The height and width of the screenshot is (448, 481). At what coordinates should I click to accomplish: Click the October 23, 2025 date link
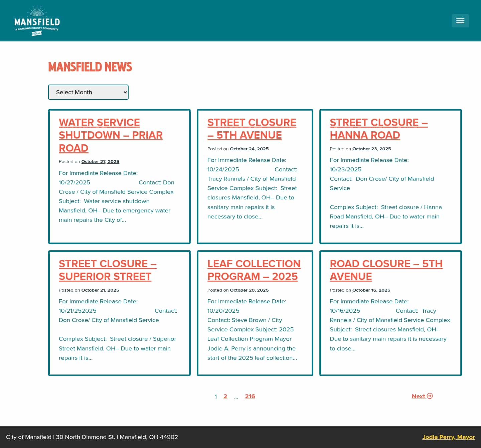tap(371, 149)
